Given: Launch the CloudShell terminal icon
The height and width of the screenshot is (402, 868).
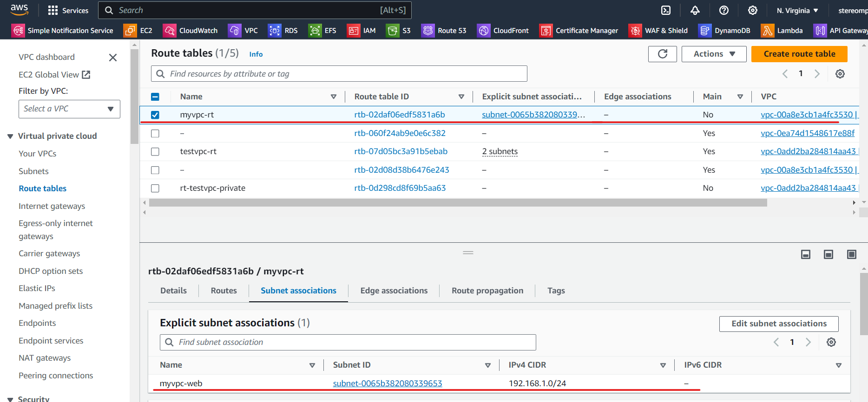Looking at the screenshot, I should [666, 10].
